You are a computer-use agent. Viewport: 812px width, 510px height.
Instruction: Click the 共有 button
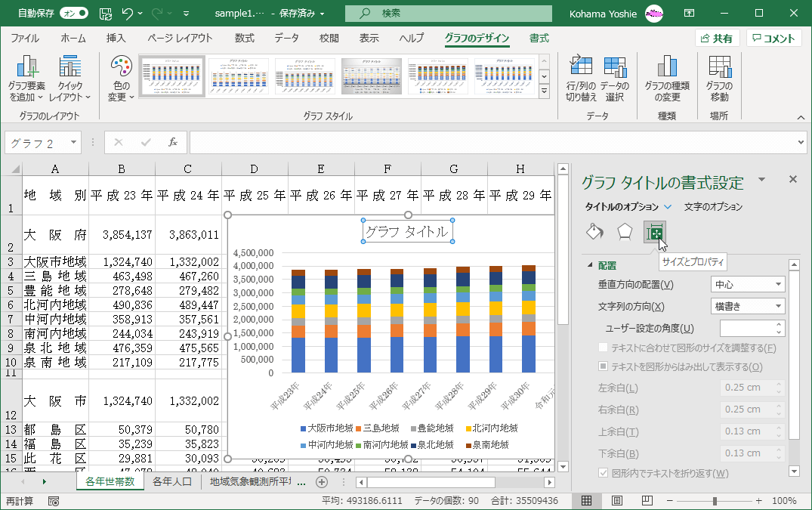717,39
